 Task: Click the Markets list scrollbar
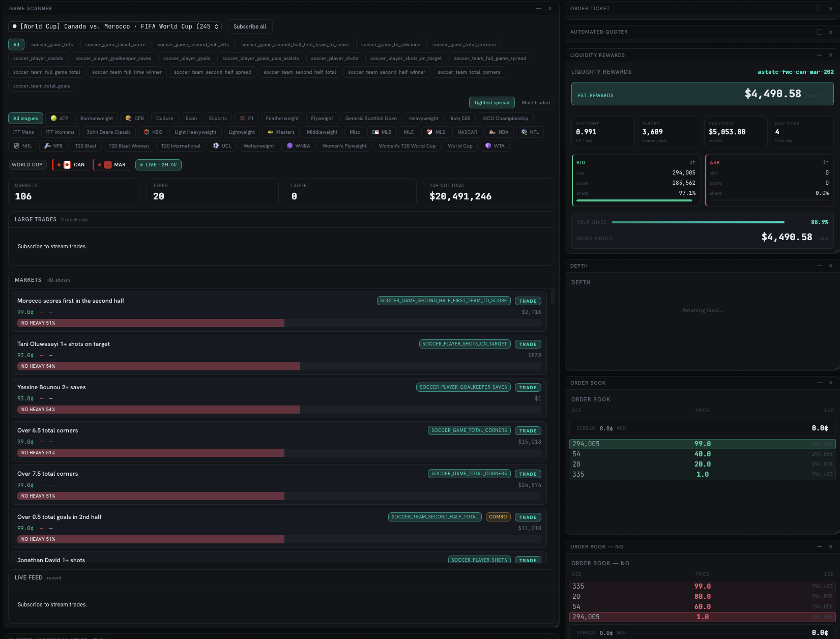click(552, 297)
